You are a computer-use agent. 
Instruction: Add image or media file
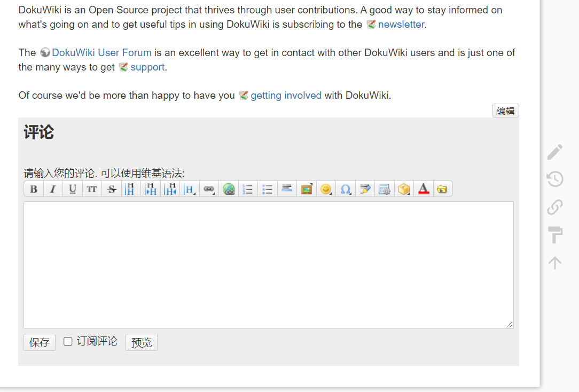point(307,189)
